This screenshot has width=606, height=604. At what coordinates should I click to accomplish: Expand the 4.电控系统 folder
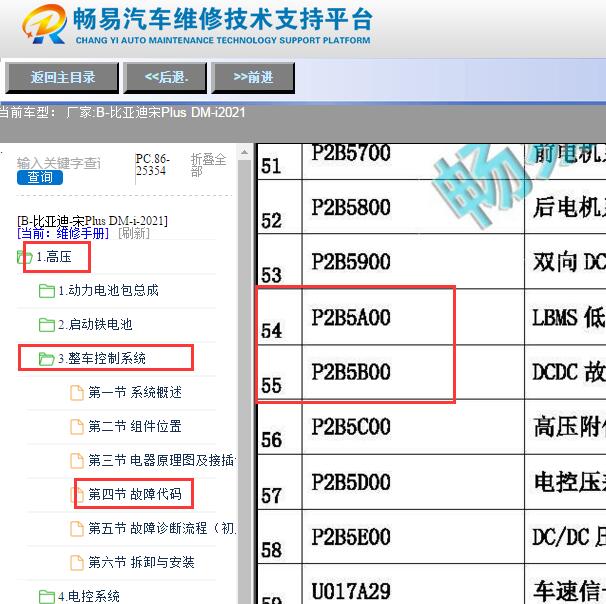coord(89,596)
